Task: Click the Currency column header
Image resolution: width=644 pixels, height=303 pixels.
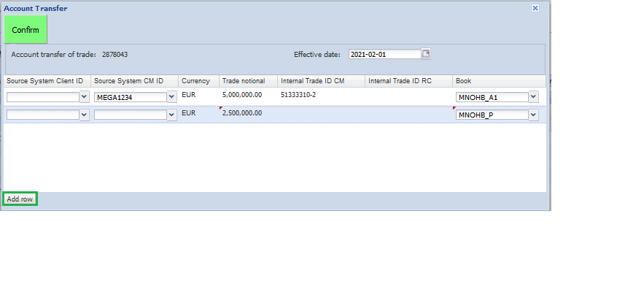Action: tap(195, 81)
